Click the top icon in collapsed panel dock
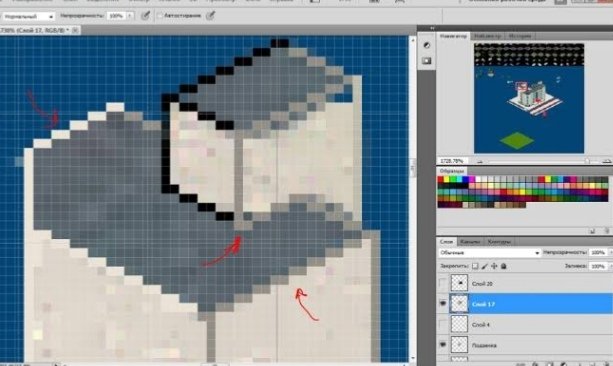The image size is (613, 366). 427,45
